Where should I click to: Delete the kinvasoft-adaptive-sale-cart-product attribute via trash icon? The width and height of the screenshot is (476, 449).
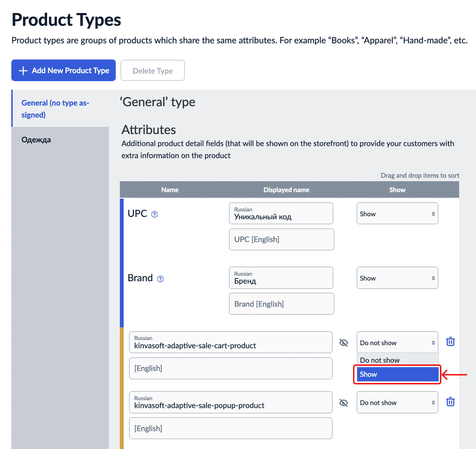click(450, 342)
